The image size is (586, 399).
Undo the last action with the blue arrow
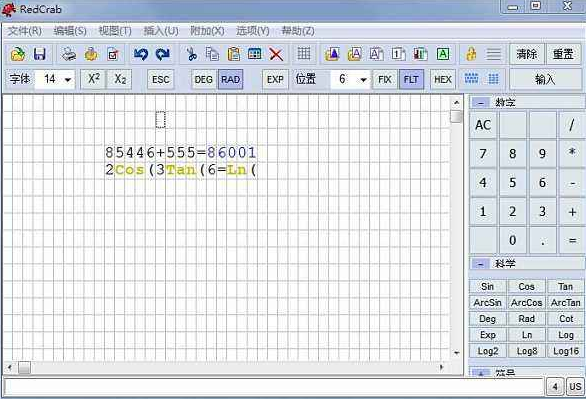pyautogui.click(x=141, y=55)
